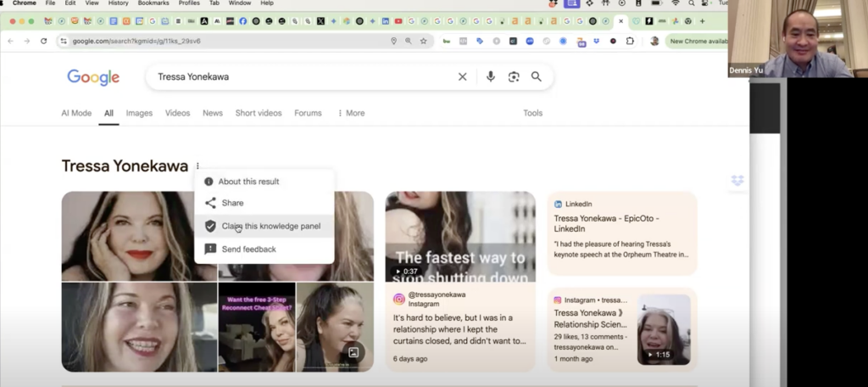Switch to the LinkedIn tab in tab strip

point(386,21)
